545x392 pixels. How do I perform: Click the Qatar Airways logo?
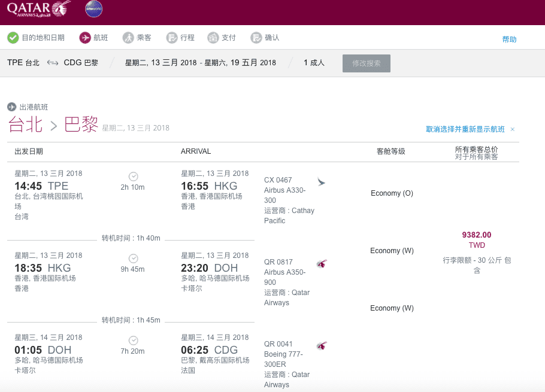[38, 9]
